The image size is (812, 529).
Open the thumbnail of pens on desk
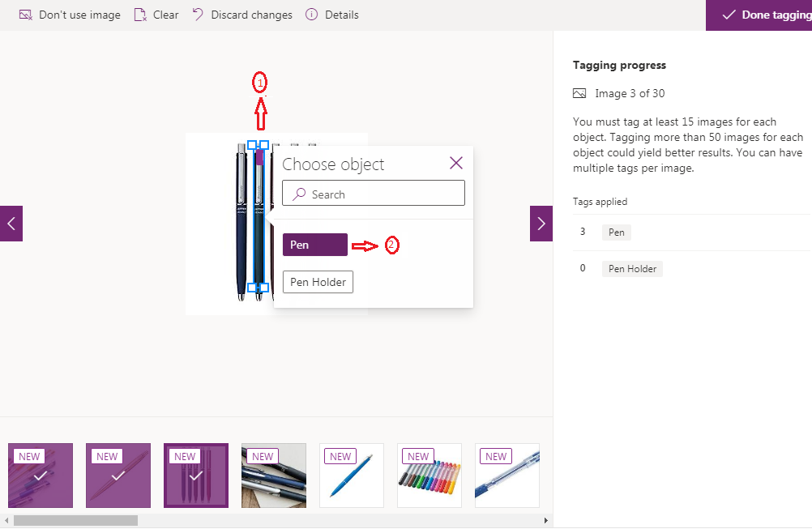click(274, 476)
